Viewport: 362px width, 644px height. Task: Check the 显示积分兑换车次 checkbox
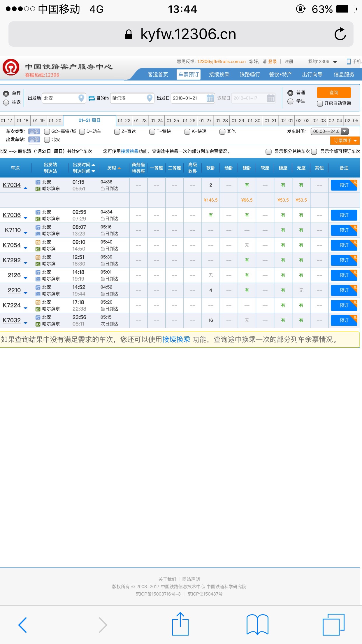coord(269,152)
